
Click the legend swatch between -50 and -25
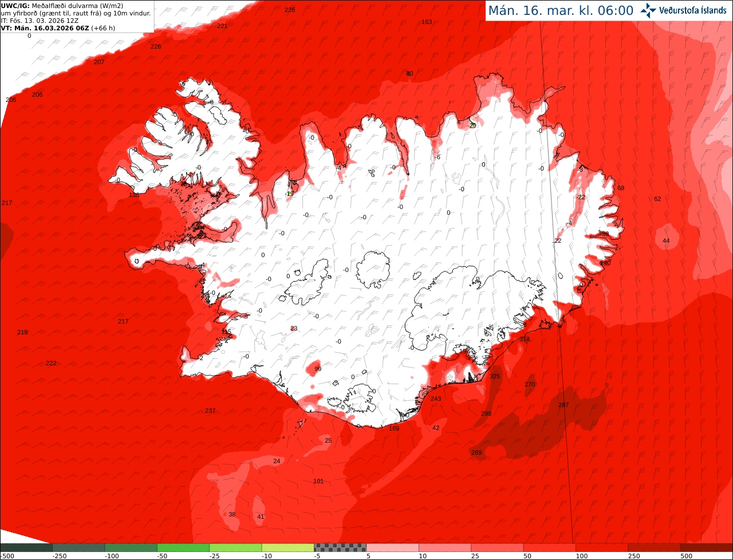(x=183, y=547)
